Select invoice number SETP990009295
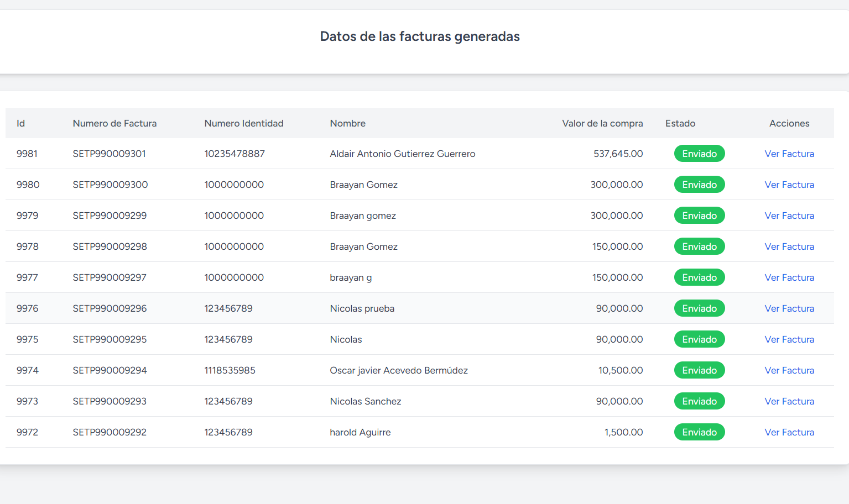The width and height of the screenshot is (849, 504). (110, 339)
